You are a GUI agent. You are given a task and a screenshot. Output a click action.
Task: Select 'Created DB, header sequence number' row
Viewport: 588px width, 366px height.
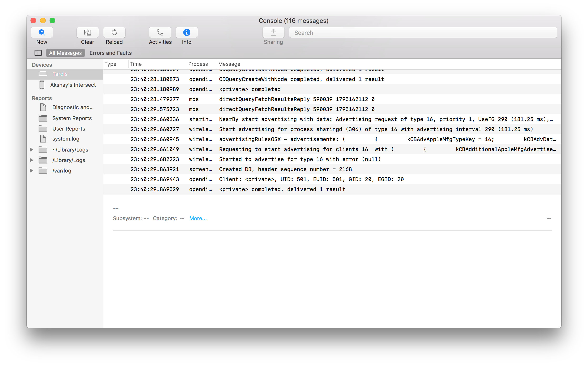coord(332,169)
